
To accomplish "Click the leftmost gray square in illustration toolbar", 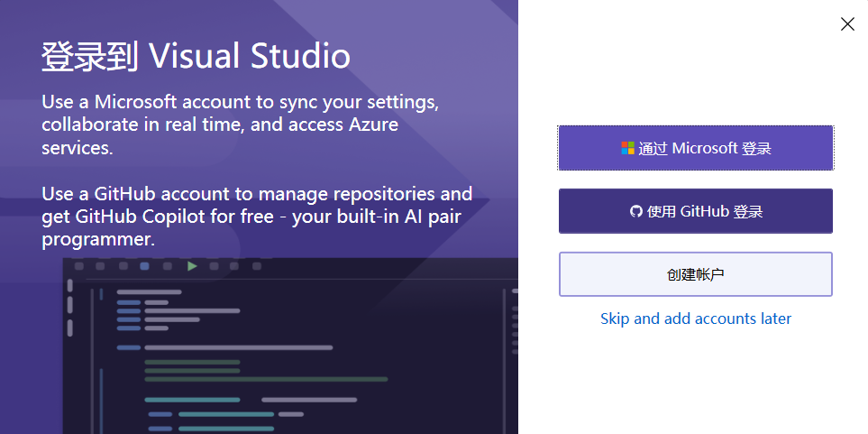I will click(x=79, y=266).
